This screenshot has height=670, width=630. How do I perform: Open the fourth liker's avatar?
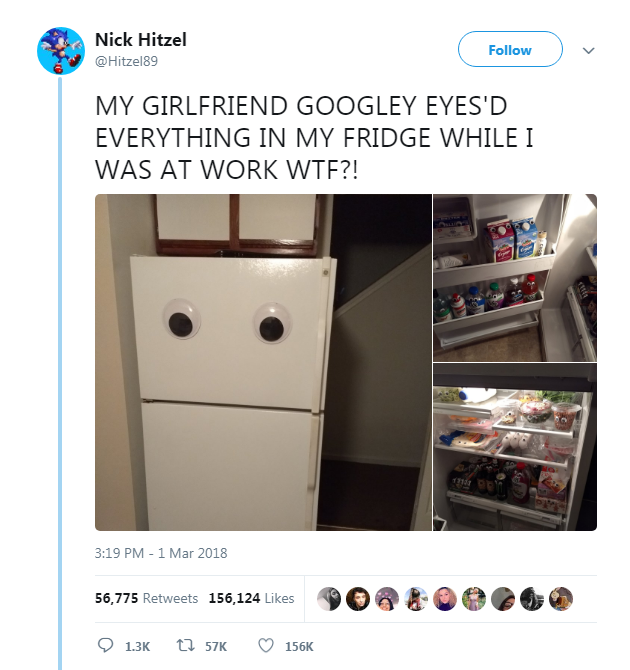tap(416, 599)
